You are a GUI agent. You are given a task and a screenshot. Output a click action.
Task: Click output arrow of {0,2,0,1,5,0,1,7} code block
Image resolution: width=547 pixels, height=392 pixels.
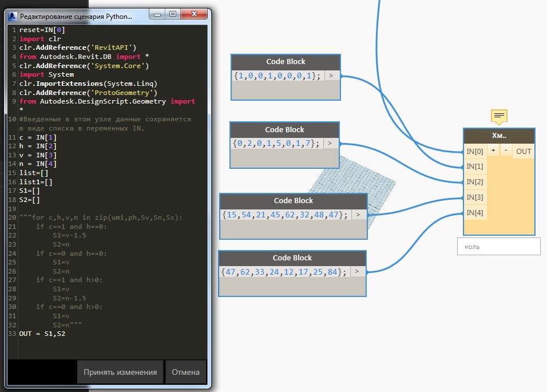click(330, 144)
